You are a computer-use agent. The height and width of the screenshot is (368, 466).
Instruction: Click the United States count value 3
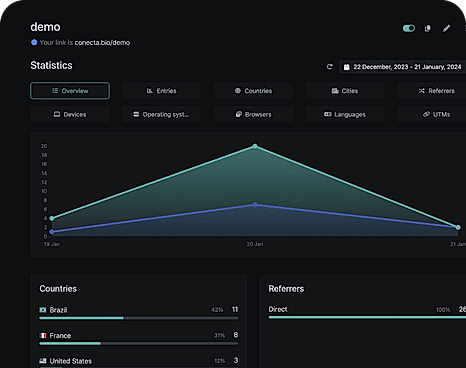coord(236,360)
